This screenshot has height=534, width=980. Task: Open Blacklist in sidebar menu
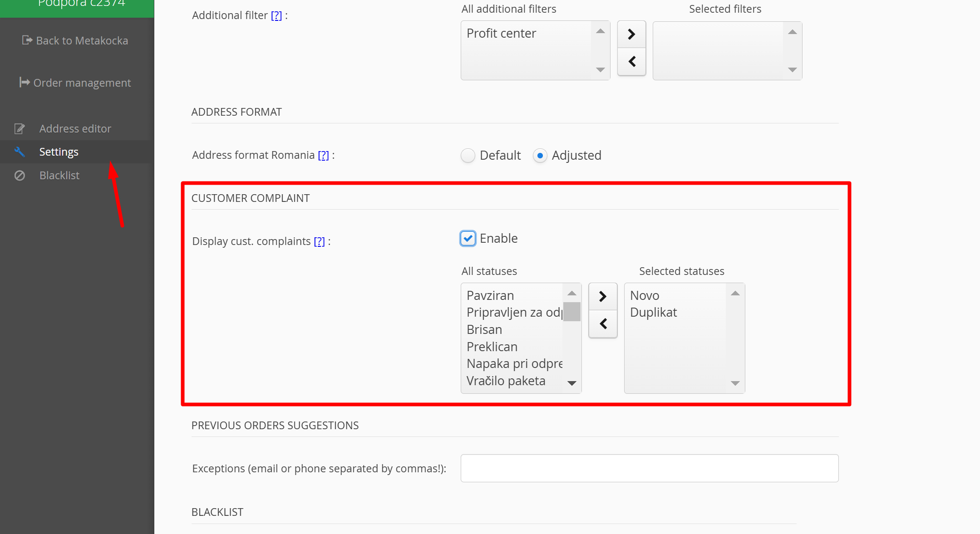coord(59,176)
